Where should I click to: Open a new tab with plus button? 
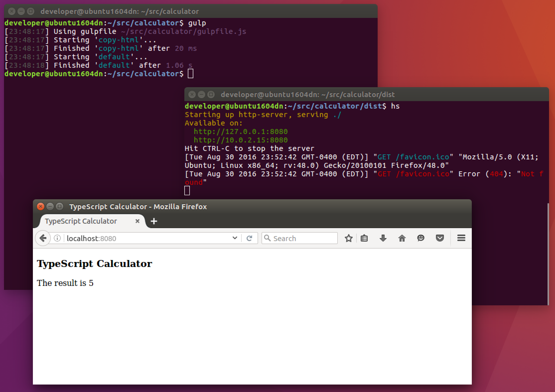(154, 221)
